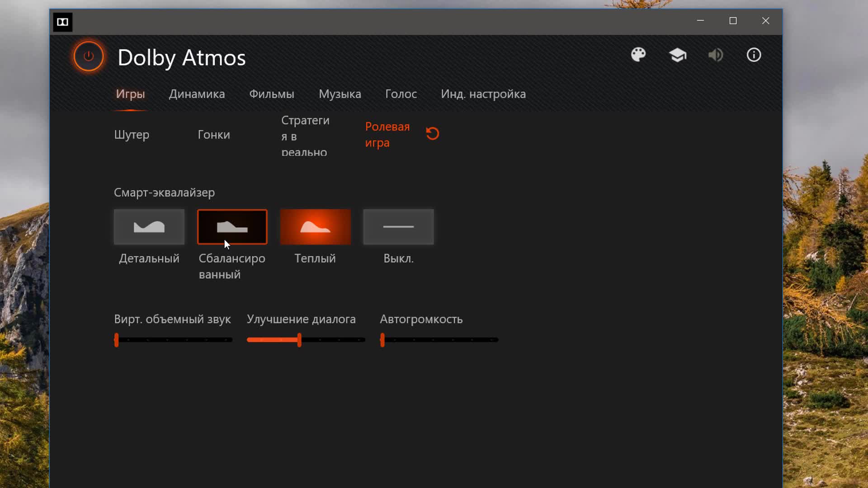The image size is (868, 488).
Task: Open the info icon
Action: point(754,55)
